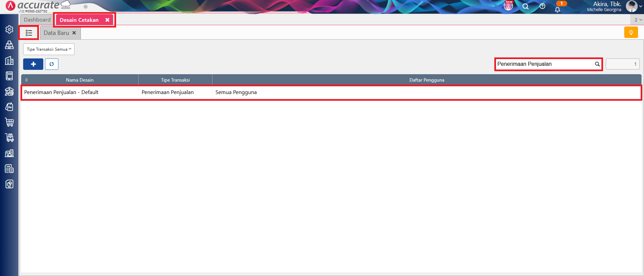Click the search field containing Penerimaan Penjualan

[544, 64]
